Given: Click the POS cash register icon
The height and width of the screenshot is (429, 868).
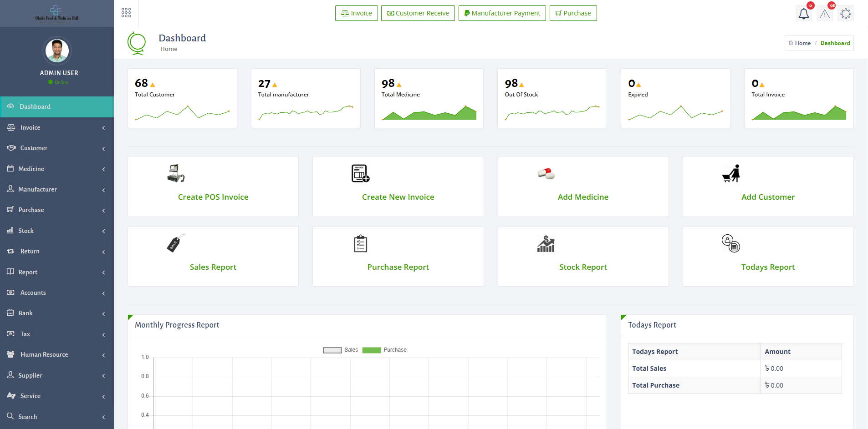Looking at the screenshot, I should pyautogui.click(x=176, y=173).
